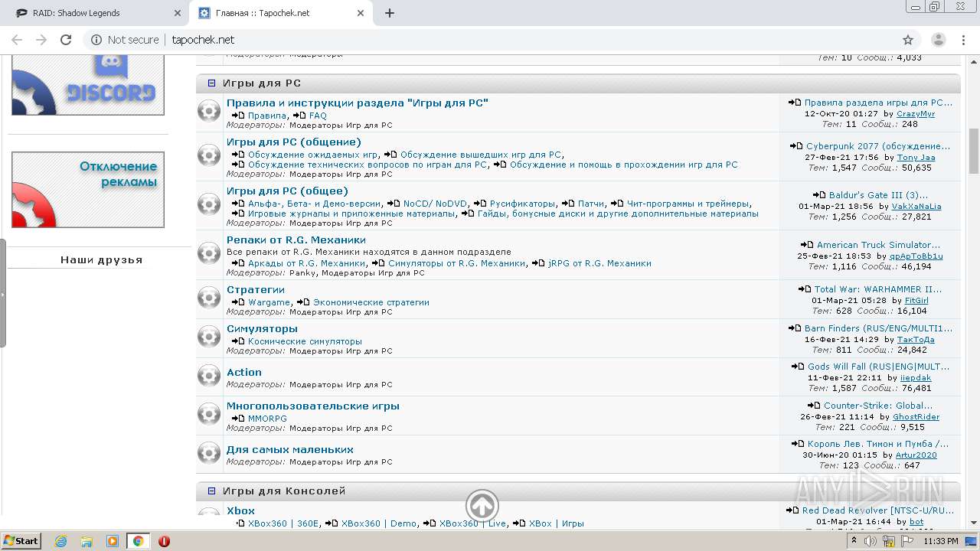Go back to previous page

(17, 40)
